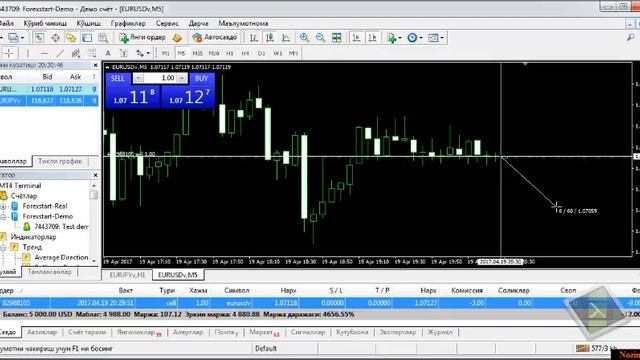
Task: Open the Графиклар menu
Action: click(128, 23)
